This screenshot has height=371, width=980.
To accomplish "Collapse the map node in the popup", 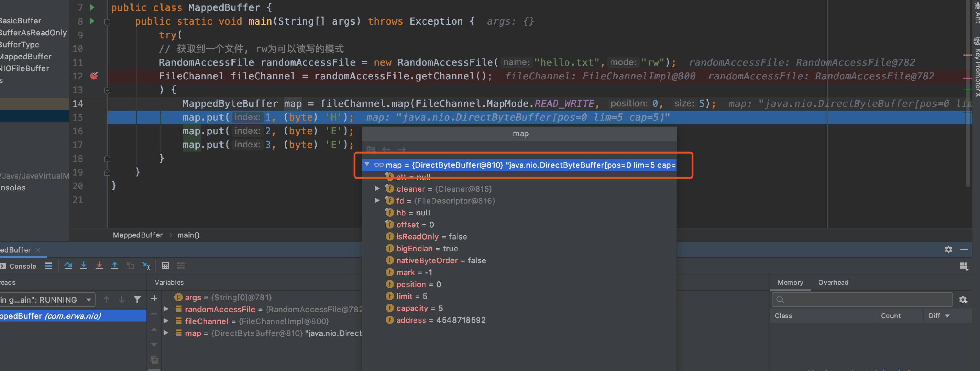I will (367, 164).
